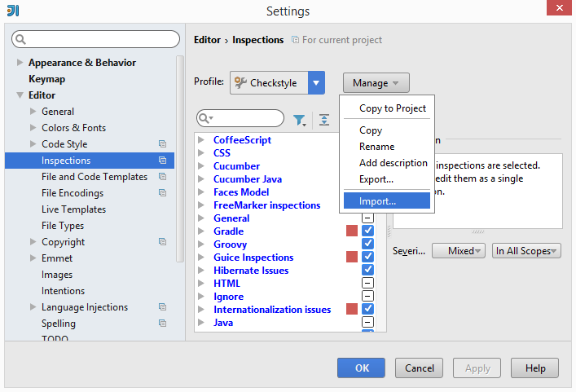This screenshot has width=576, height=392.
Task: Select Intentions in settings tree
Action: pyautogui.click(x=63, y=291)
